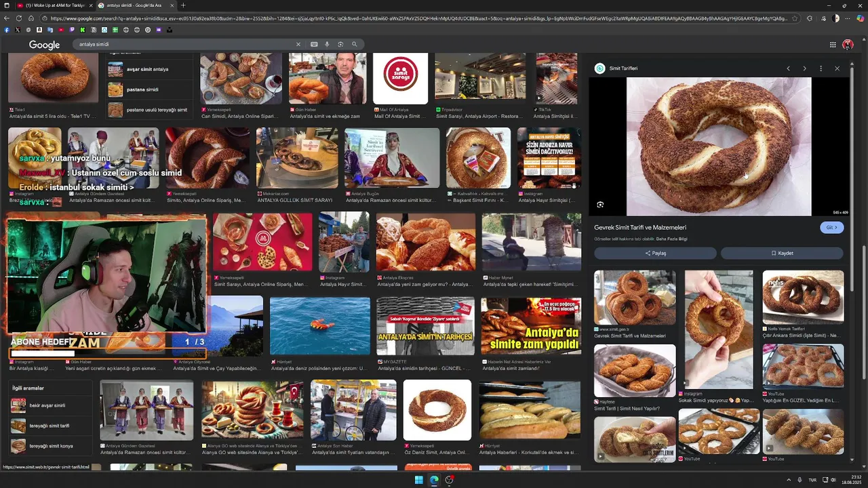This screenshot has width=868, height=488.
Task: Click the taskbar microphone tray icon
Action: (800, 480)
